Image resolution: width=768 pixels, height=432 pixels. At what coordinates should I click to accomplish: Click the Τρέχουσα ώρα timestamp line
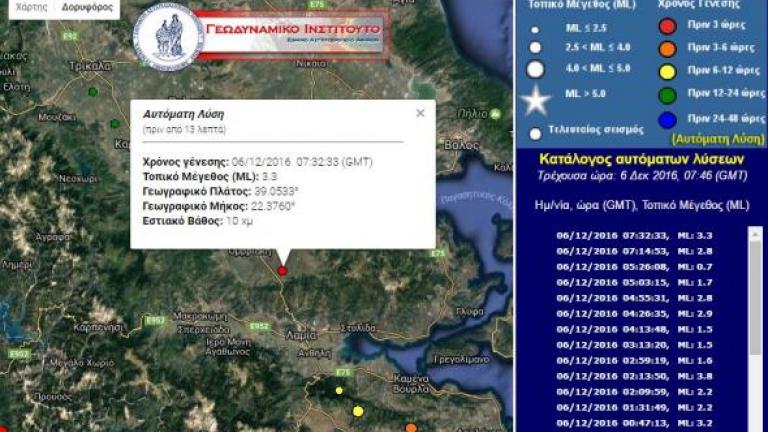[x=642, y=176]
